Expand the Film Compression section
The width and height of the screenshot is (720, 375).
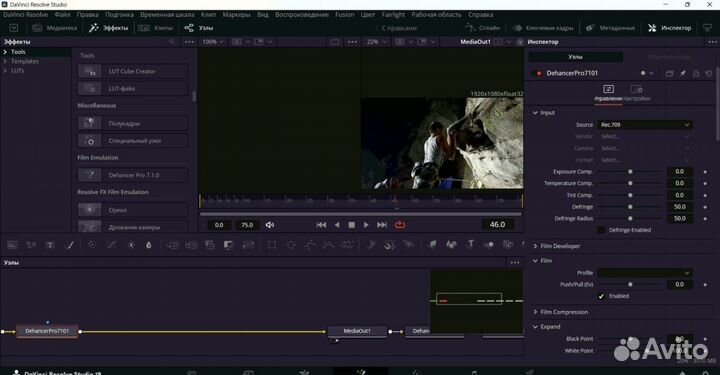(535, 312)
